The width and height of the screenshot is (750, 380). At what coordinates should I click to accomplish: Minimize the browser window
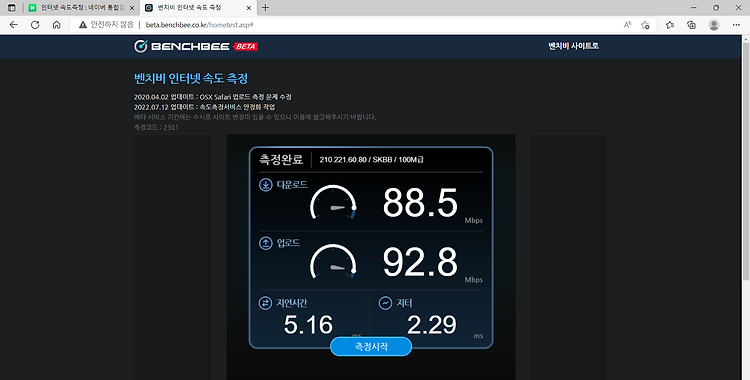click(694, 8)
